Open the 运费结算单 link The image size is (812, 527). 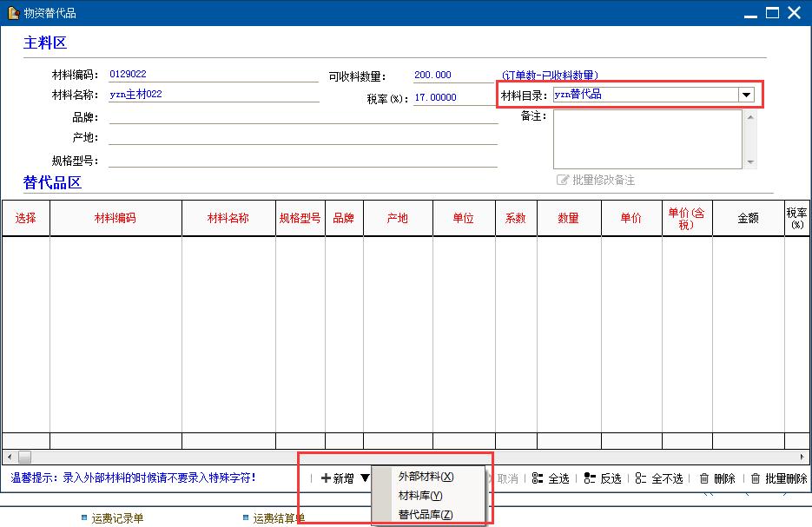click(279, 518)
